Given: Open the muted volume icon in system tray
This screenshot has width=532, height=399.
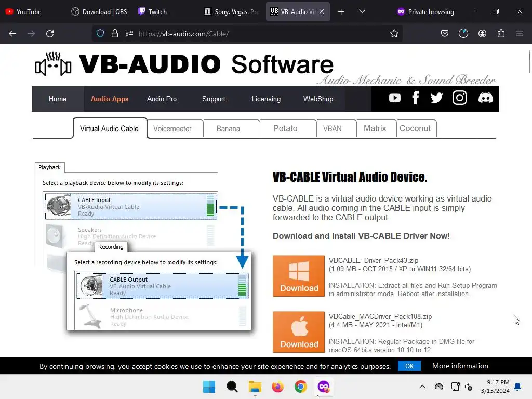Looking at the screenshot, I should click(469, 387).
